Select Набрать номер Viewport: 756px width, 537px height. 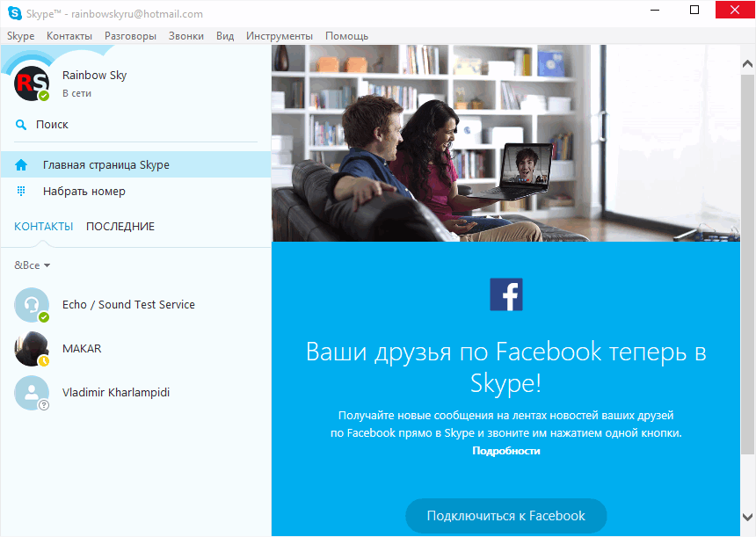(x=136, y=192)
